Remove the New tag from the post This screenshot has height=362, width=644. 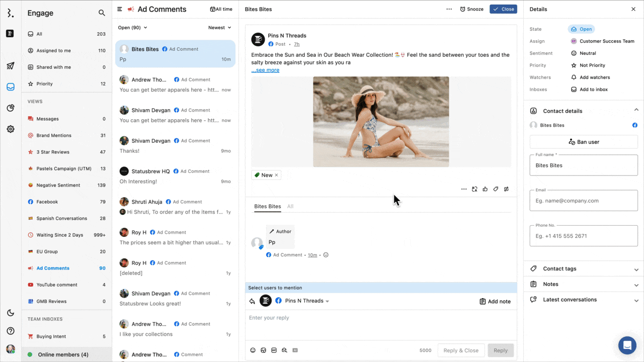[276, 175]
